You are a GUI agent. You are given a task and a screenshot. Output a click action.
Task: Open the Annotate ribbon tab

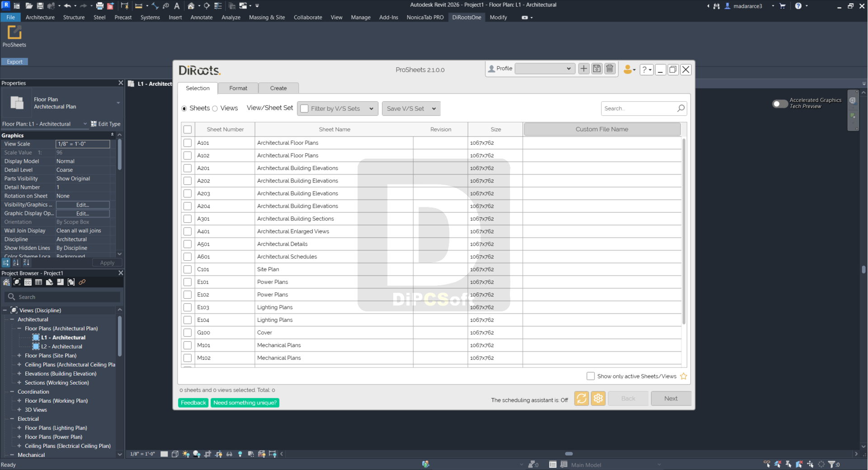point(202,17)
